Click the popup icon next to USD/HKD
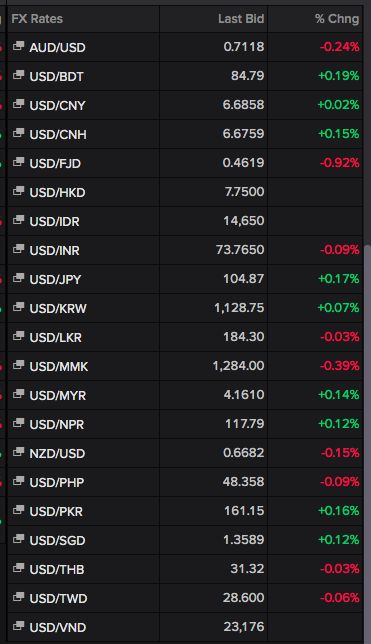371x644 pixels. pyautogui.click(x=18, y=191)
